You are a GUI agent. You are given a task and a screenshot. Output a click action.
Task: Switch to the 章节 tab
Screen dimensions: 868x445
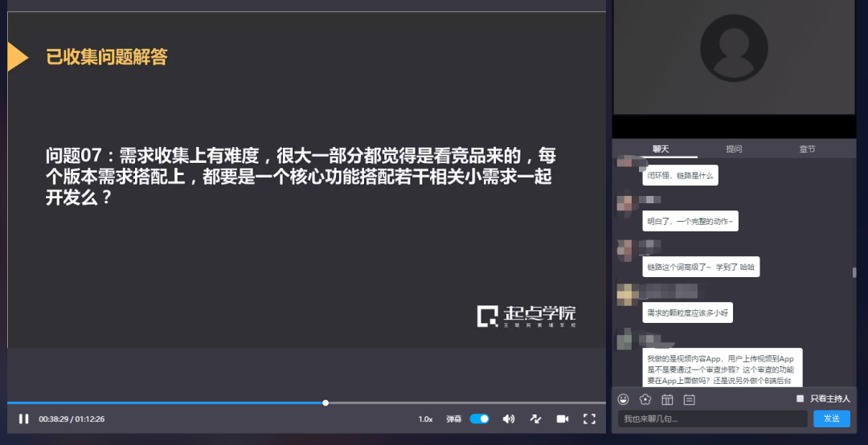pos(807,149)
